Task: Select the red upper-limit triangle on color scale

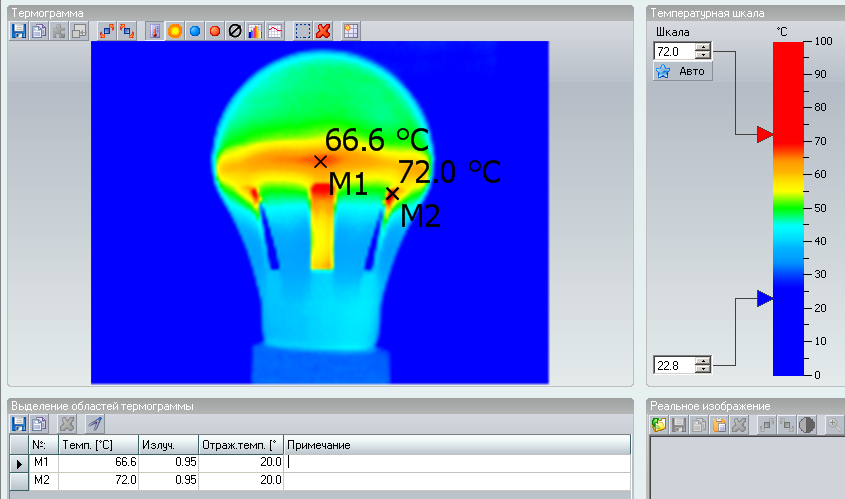Action: (x=765, y=134)
